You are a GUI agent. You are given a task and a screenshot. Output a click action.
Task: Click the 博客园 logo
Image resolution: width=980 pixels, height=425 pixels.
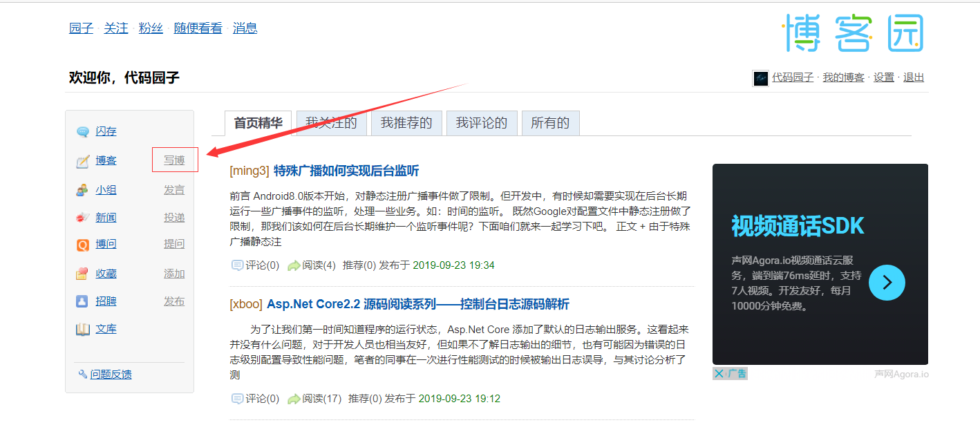pyautogui.click(x=853, y=32)
